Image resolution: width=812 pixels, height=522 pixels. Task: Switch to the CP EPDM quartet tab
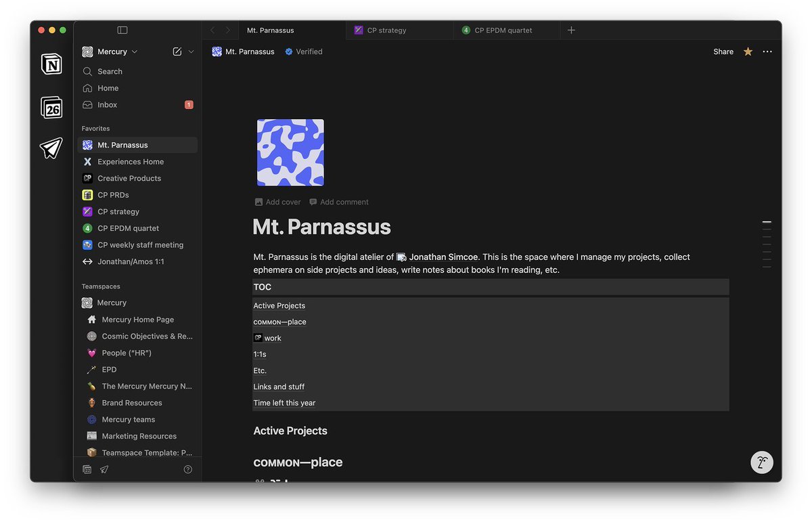503,30
